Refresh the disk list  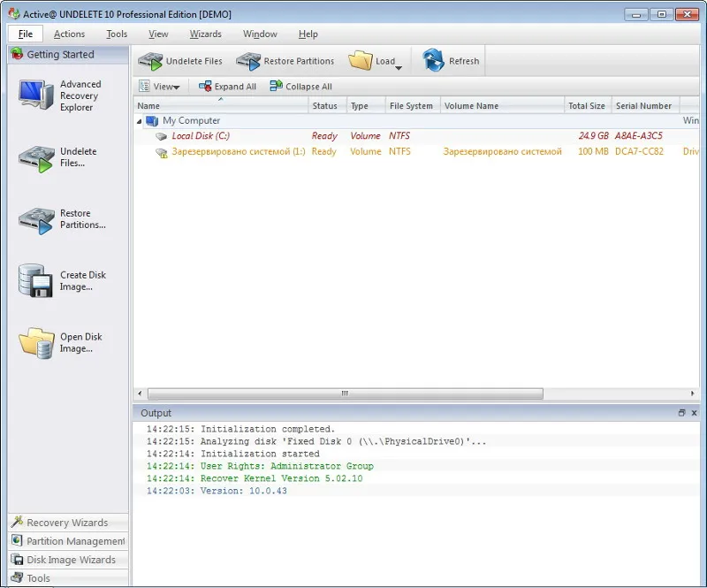click(x=451, y=61)
